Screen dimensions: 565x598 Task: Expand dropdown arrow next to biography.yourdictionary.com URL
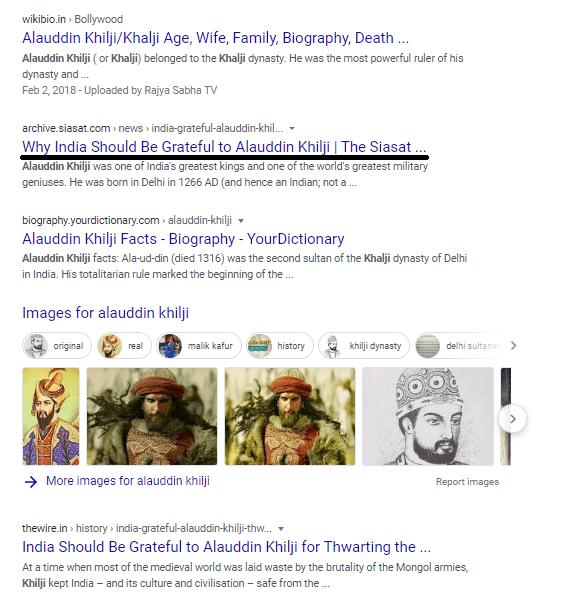(241, 221)
